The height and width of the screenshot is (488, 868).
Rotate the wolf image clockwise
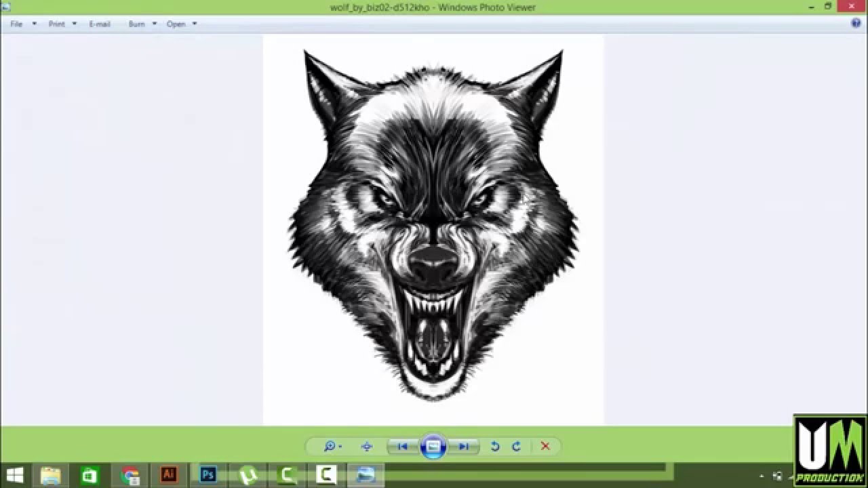click(515, 447)
